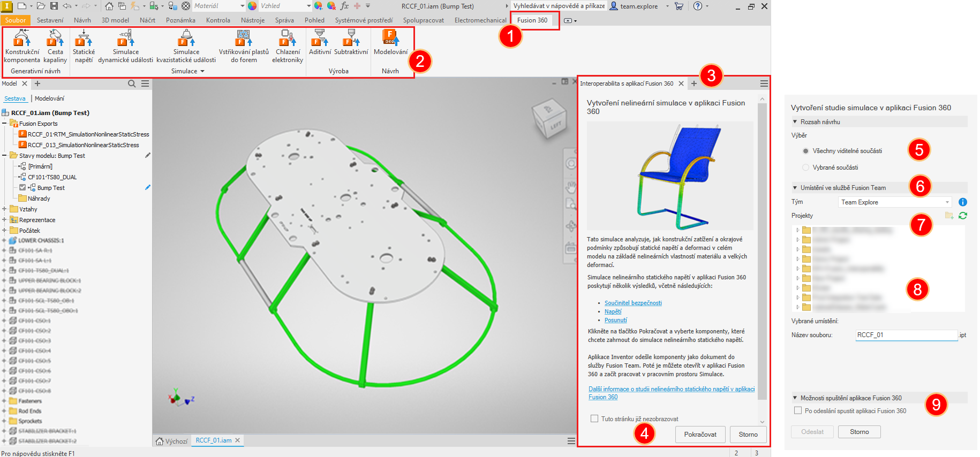Select Vybrané součásti radio button
Screen dimensions: 980x457
(x=805, y=167)
